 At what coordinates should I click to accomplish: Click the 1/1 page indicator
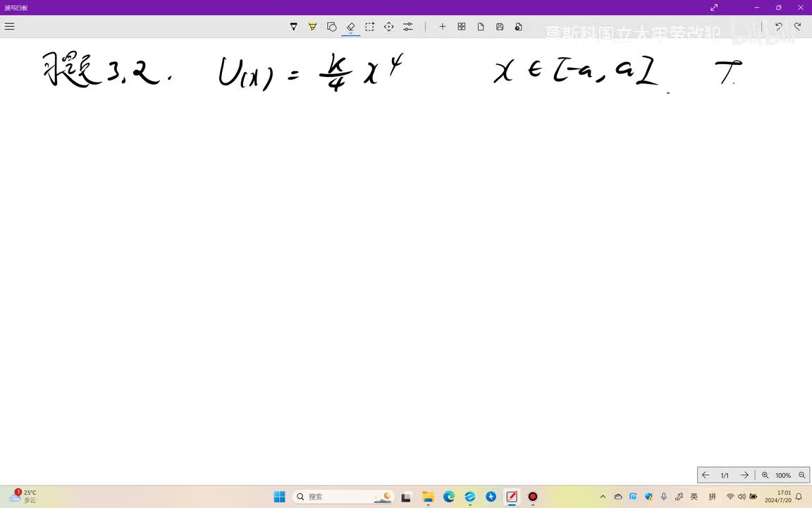click(725, 476)
